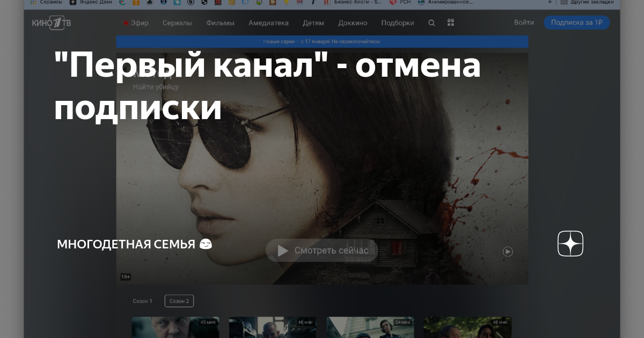The image size is (644, 338).
Task: Open the 54 мин episode thumbnail
Action: click(370, 327)
